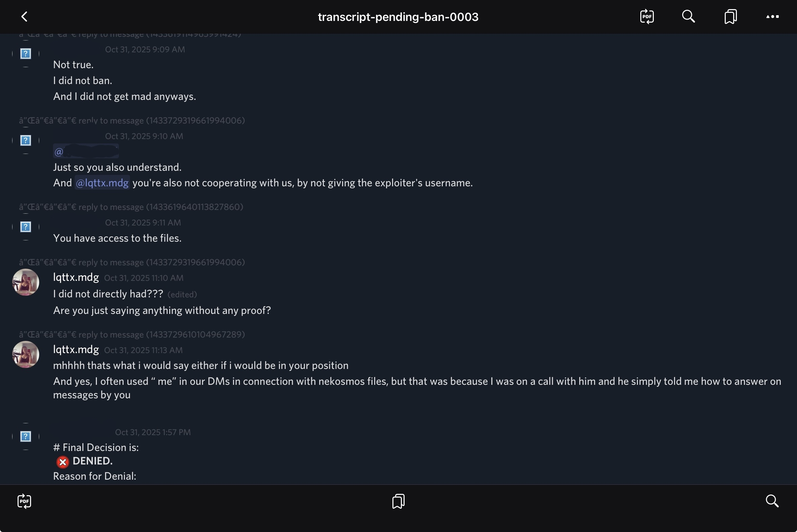Open bookmarks icon in the top bar
This screenshot has height=532, width=797.
[x=730, y=17]
